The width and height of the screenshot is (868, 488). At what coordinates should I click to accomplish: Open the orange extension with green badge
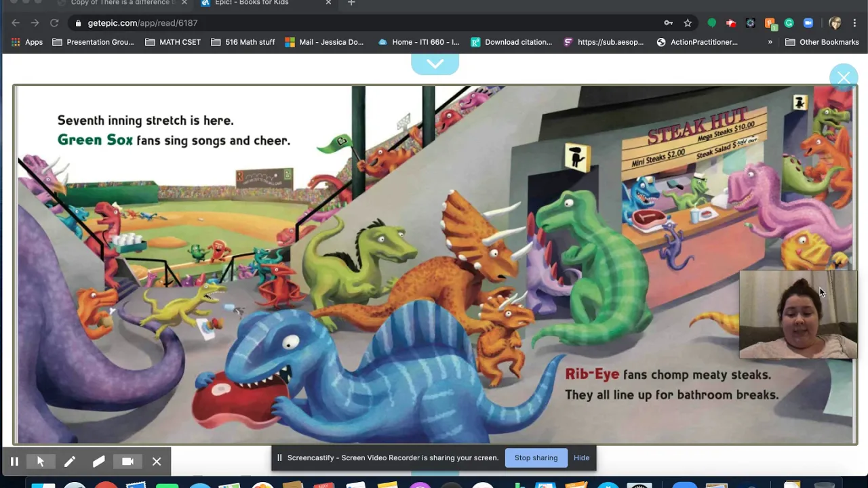coord(770,23)
